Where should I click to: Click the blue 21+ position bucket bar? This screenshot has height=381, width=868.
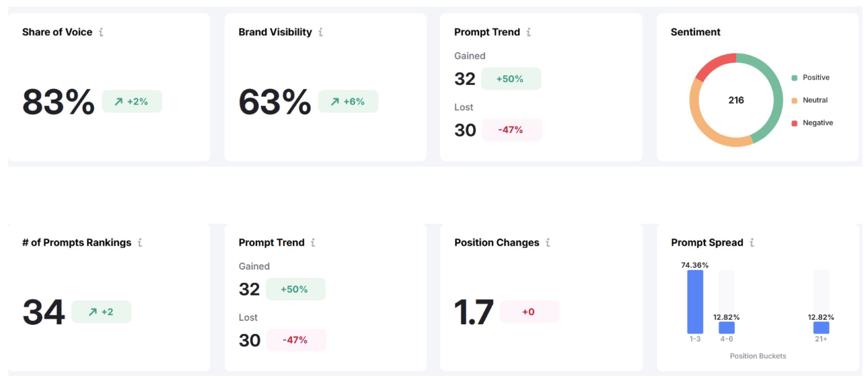[821, 328]
